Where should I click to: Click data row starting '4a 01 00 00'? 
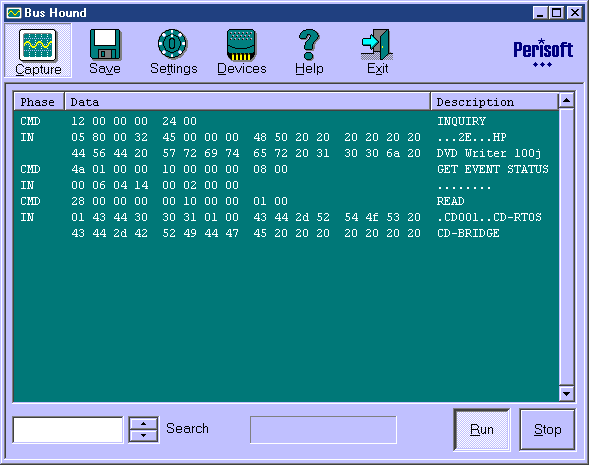click(x=180, y=169)
